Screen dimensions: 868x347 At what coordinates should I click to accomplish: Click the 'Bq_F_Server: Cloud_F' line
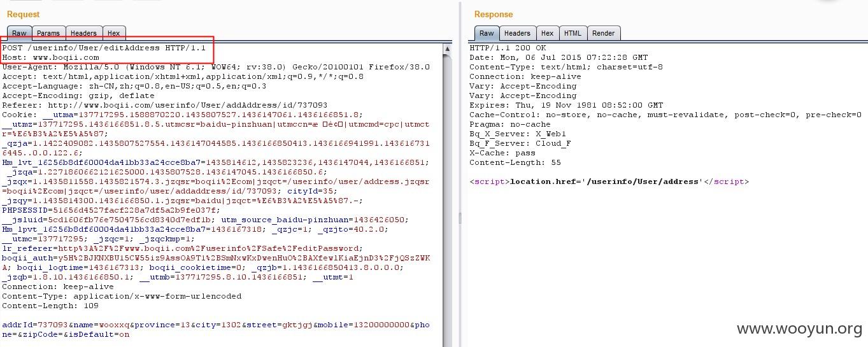[x=520, y=143]
